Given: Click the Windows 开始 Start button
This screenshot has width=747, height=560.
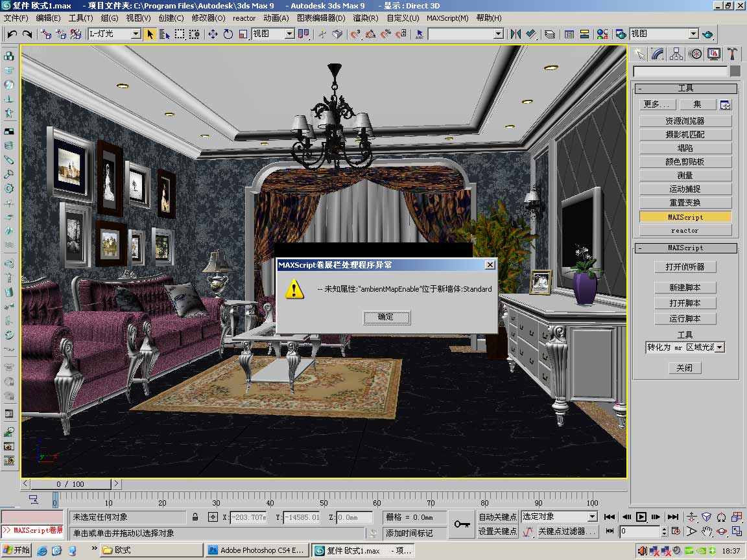Looking at the screenshot, I should tap(17, 550).
